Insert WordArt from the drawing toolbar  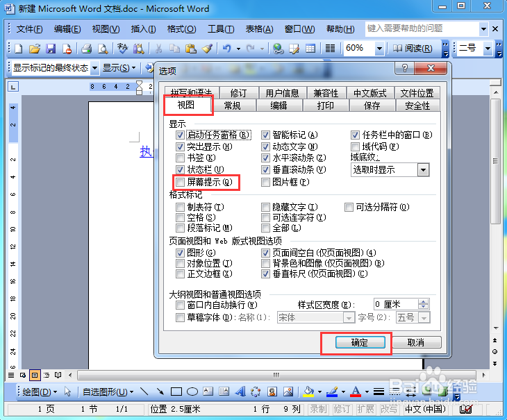[240, 392]
